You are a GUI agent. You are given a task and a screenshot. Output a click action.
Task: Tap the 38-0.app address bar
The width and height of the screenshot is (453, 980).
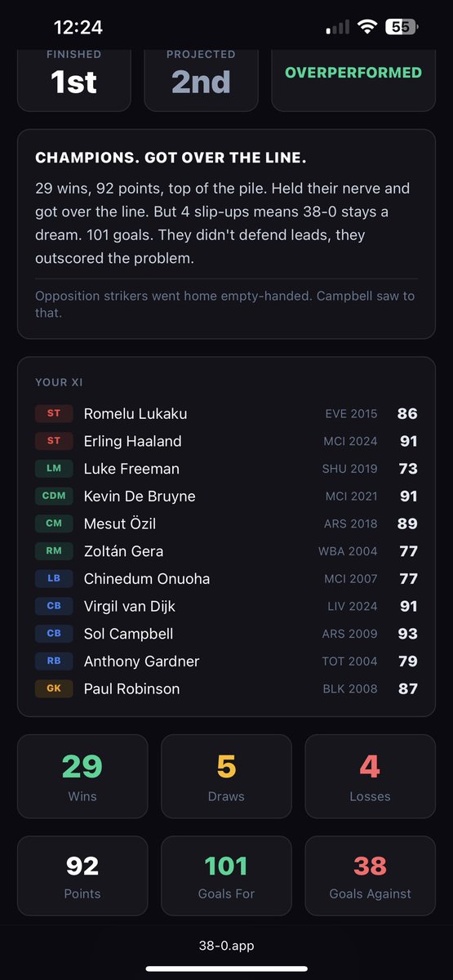point(226,946)
